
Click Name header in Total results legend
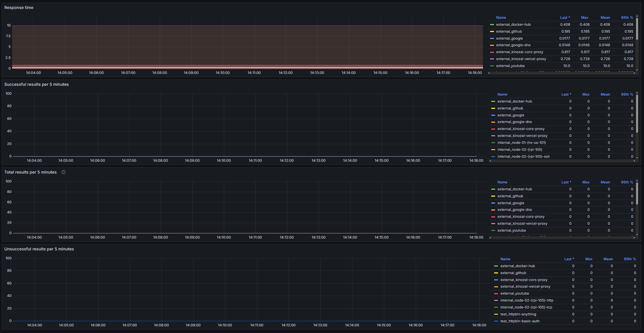(502, 182)
